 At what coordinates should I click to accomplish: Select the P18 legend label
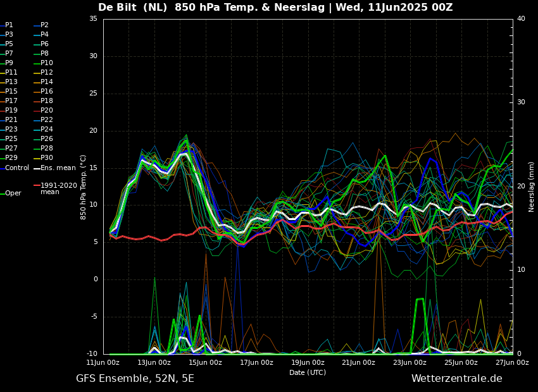[47, 101]
